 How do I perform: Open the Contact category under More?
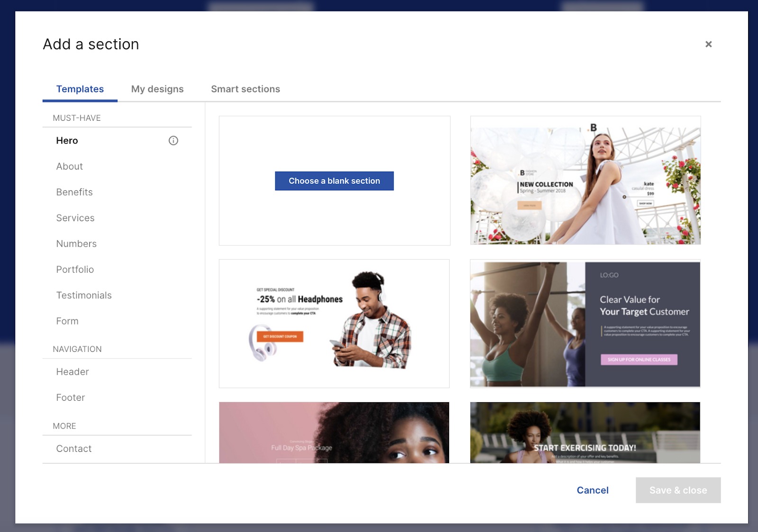pos(73,448)
